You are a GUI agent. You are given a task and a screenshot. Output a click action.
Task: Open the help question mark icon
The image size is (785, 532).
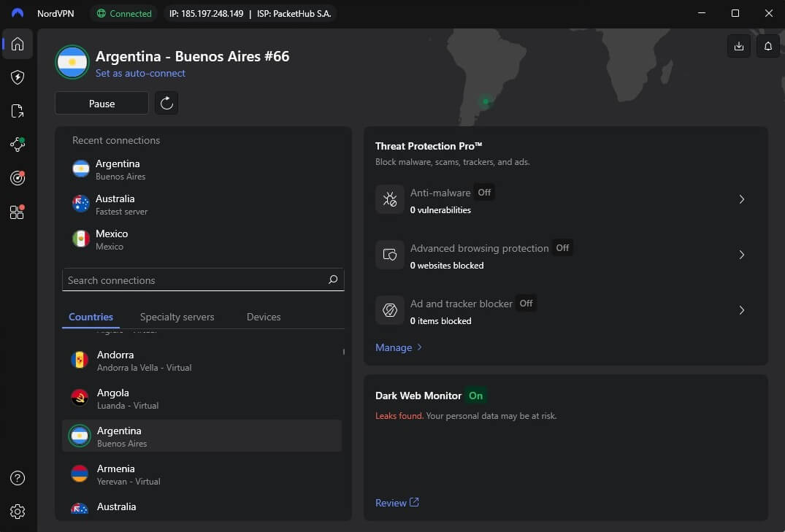pyautogui.click(x=17, y=478)
